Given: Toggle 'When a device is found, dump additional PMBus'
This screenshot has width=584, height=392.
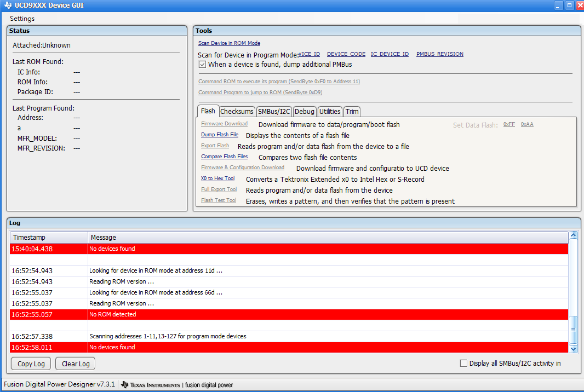Looking at the screenshot, I should [202, 65].
